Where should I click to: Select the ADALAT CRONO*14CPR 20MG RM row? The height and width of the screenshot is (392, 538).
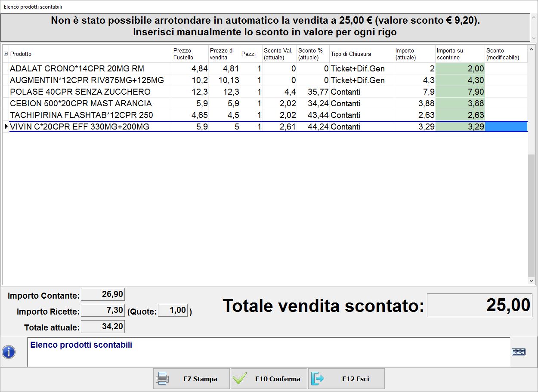pyautogui.click(x=77, y=69)
